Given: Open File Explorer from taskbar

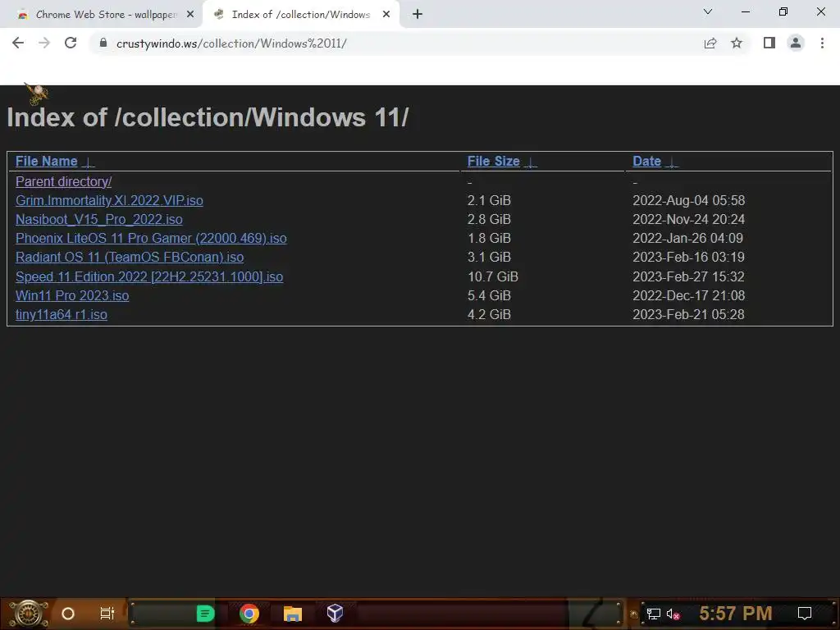Looking at the screenshot, I should click(293, 614).
